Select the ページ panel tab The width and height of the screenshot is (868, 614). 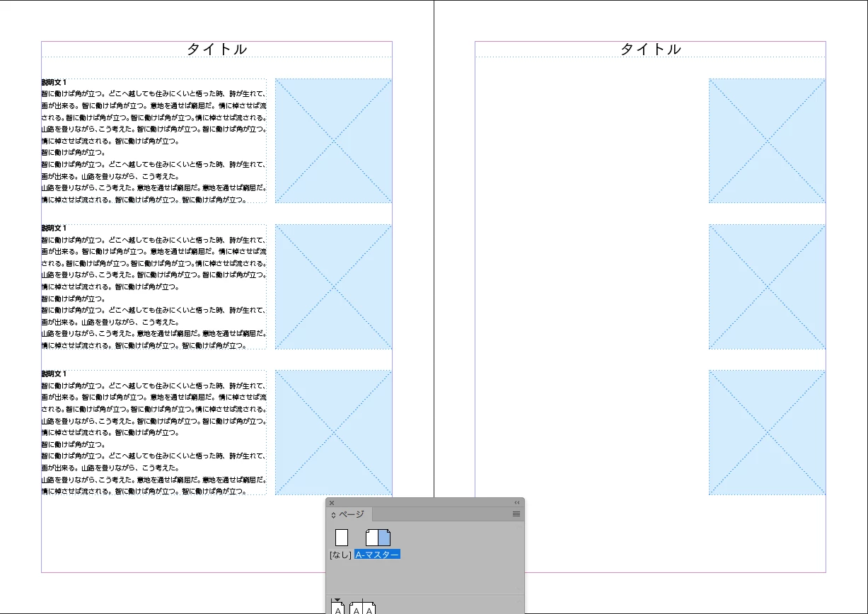click(348, 514)
